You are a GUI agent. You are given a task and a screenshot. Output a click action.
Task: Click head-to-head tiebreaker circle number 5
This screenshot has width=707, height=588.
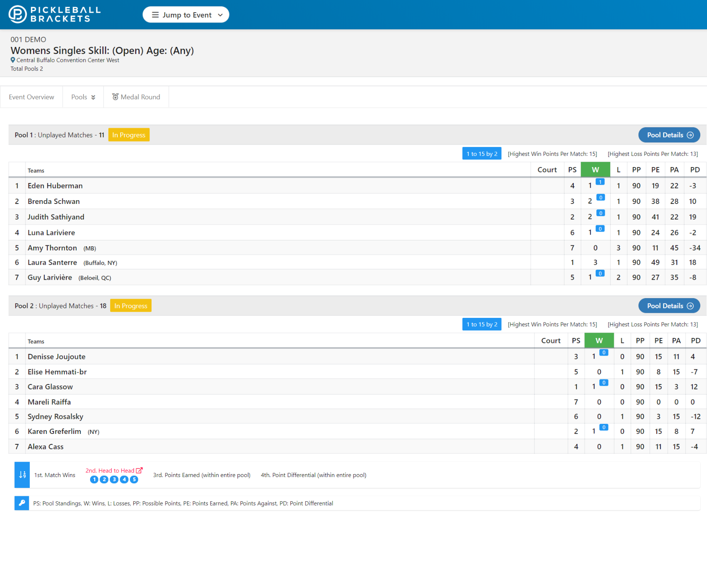pyautogui.click(x=134, y=480)
